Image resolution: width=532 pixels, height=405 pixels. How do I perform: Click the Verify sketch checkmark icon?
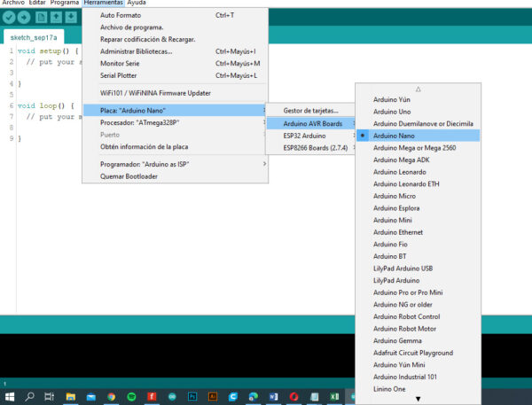[9, 18]
